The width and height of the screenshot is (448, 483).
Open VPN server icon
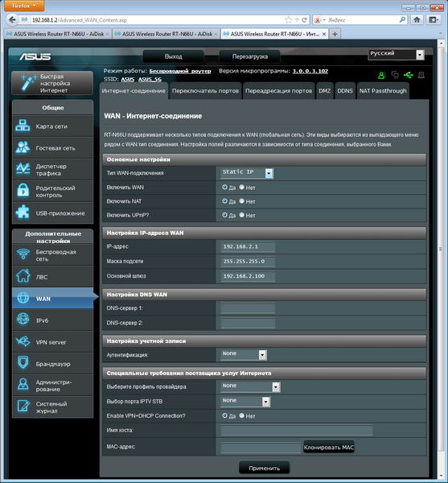23,341
